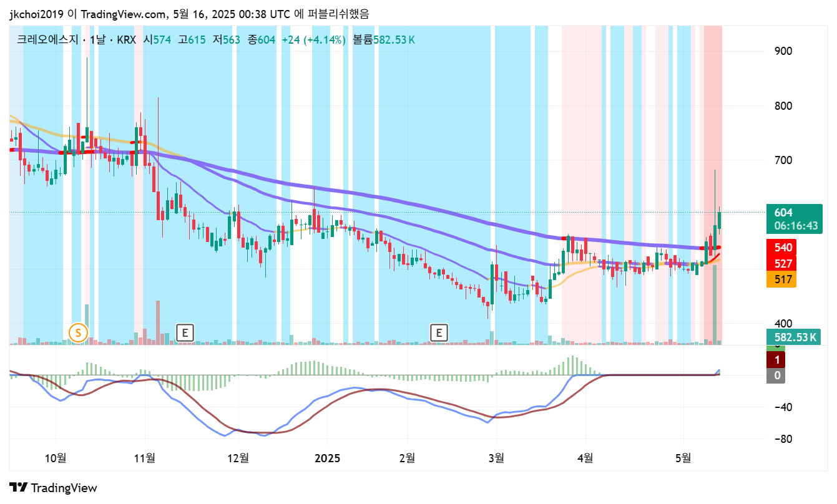Open the E earnings marker near February
Viewport: 837px width, 504px height.
point(439,332)
